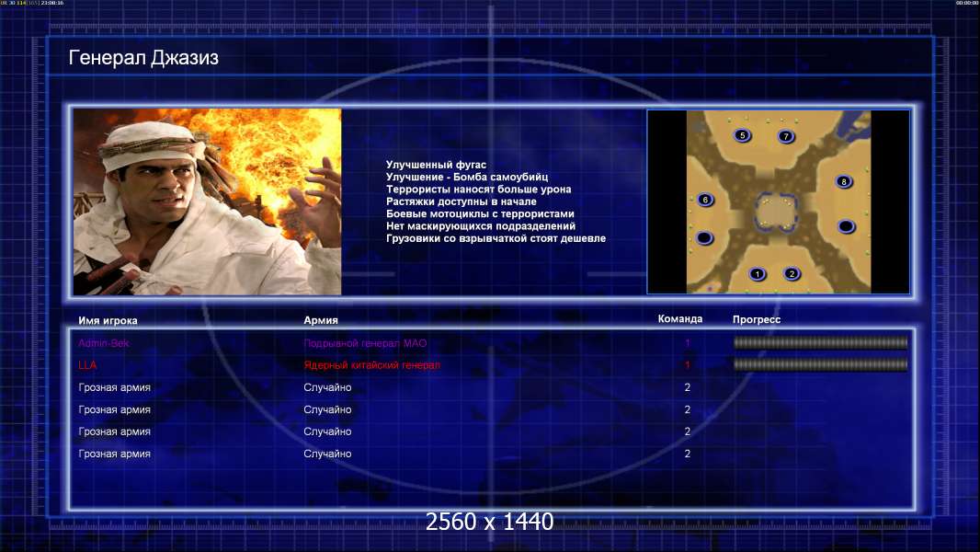The image size is (980, 552).
Task: Click "Террористы наносят больше урона"
Action: pos(478,190)
